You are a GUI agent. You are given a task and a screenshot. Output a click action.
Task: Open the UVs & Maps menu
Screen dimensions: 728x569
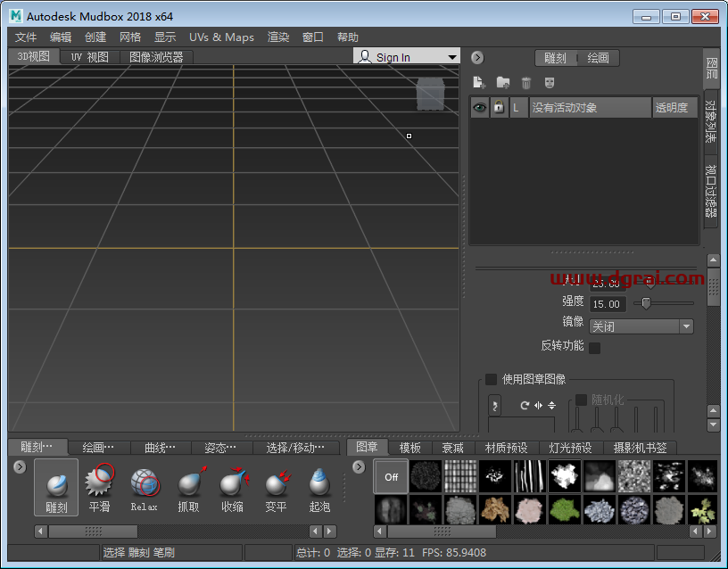tap(221, 37)
